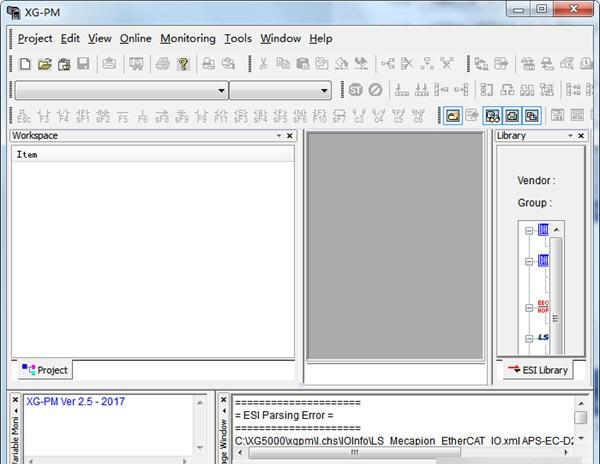The width and height of the screenshot is (600, 464).
Task: Open the Monitoring menu
Action: [188, 39]
